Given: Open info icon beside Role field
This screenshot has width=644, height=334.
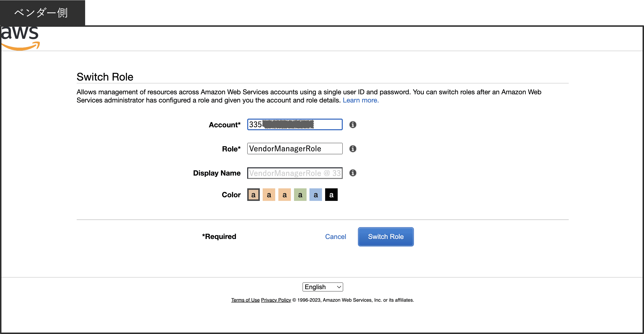Looking at the screenshot, I should pyautogui.click(x=352, y=149).
